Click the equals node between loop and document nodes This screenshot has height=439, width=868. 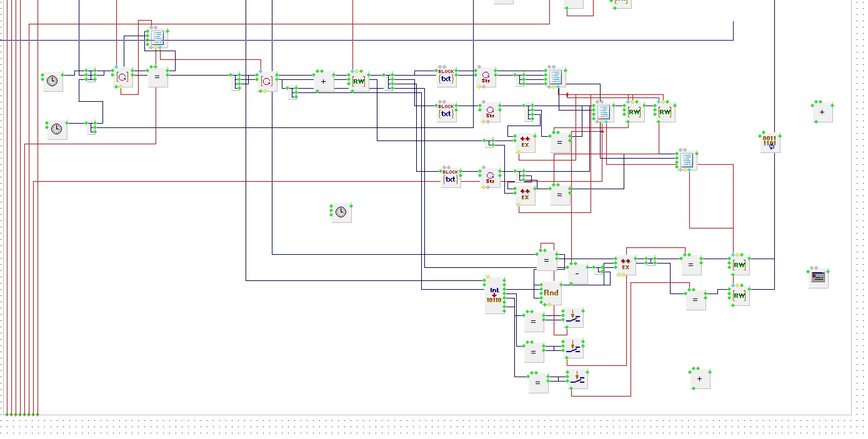(x=157, y=77)
